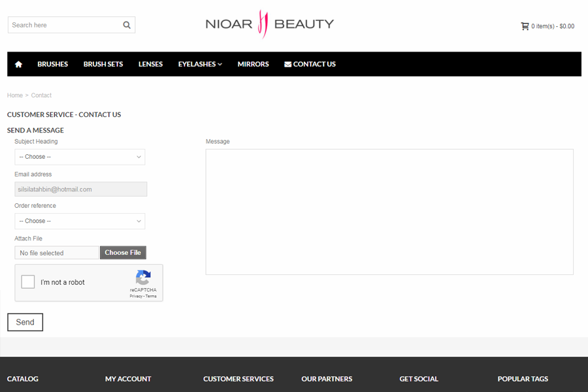Click the Get Social footer heading
Screen dimensions: 588x392
419,379
